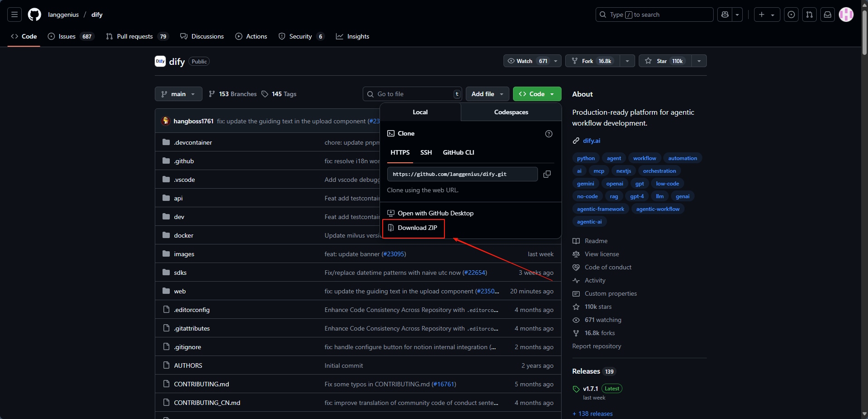The height and width of the screenshot is (419, 868).
Task: Switch to the Insights tab
Action: (x=353, y=36)
